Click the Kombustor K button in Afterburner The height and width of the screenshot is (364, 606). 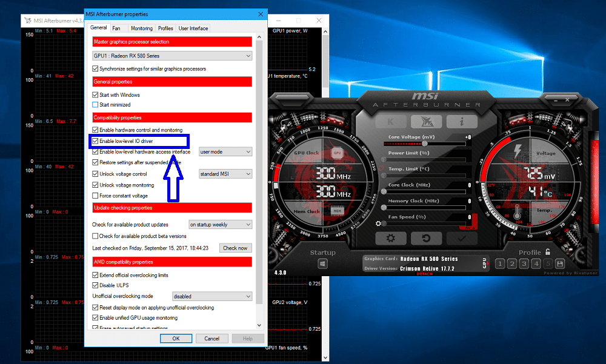click(391, 122)
